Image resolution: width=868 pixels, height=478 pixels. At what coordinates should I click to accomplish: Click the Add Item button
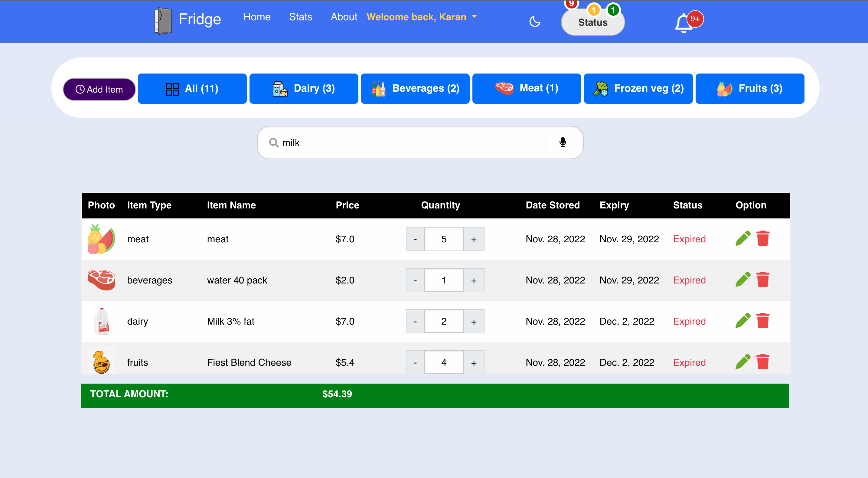[x=99, y=89]
